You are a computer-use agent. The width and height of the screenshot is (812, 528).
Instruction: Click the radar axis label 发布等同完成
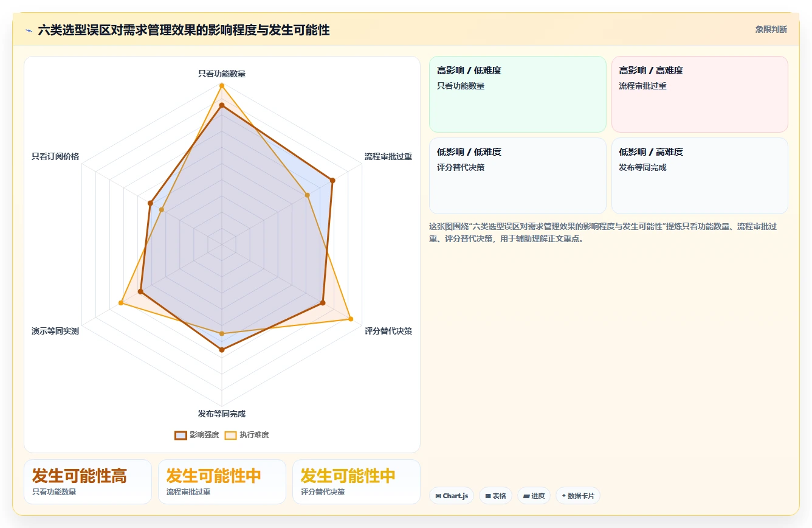coord(222,414)
